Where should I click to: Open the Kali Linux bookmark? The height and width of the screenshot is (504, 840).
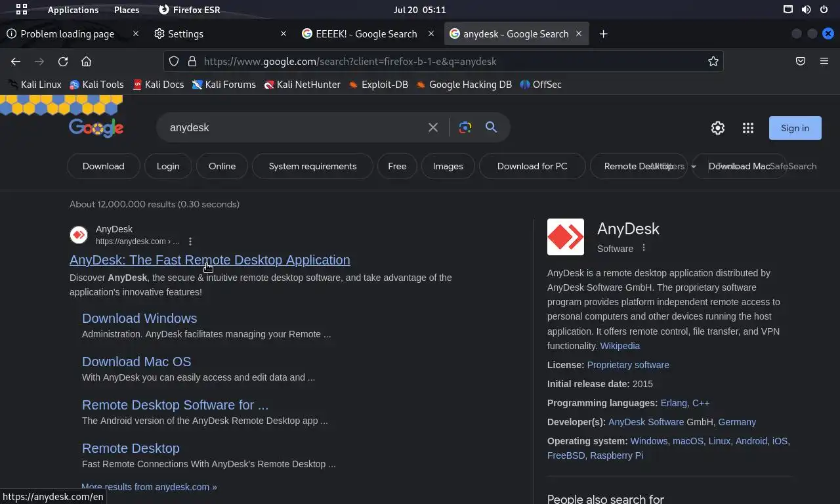coord(35,84)
